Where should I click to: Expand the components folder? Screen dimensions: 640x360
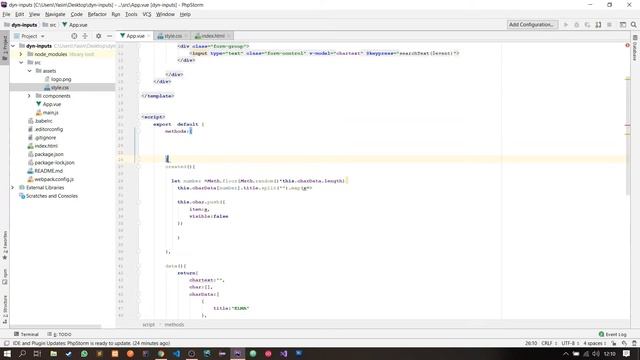point(29,96)
